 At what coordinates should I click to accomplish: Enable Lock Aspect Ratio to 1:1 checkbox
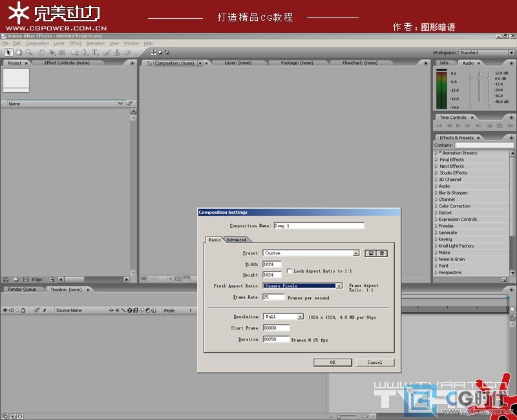(x=289, y=271)
